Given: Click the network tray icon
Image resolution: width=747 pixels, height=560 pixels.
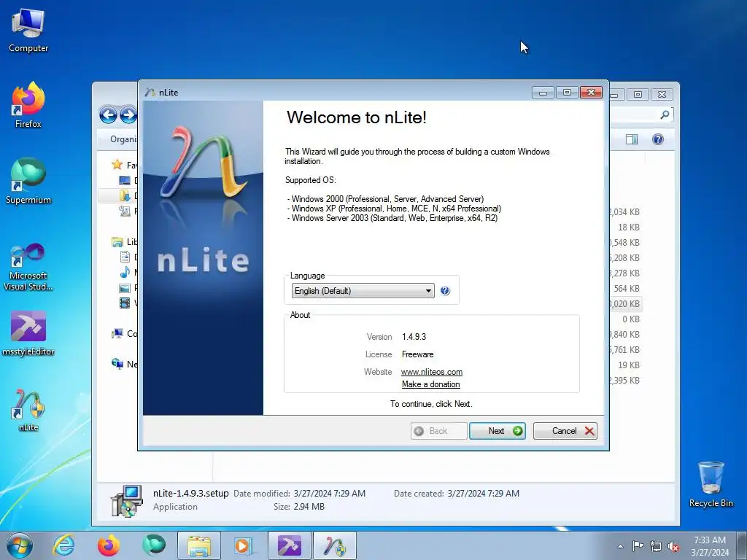Looking at the screenshot, I should pos(656,546).
